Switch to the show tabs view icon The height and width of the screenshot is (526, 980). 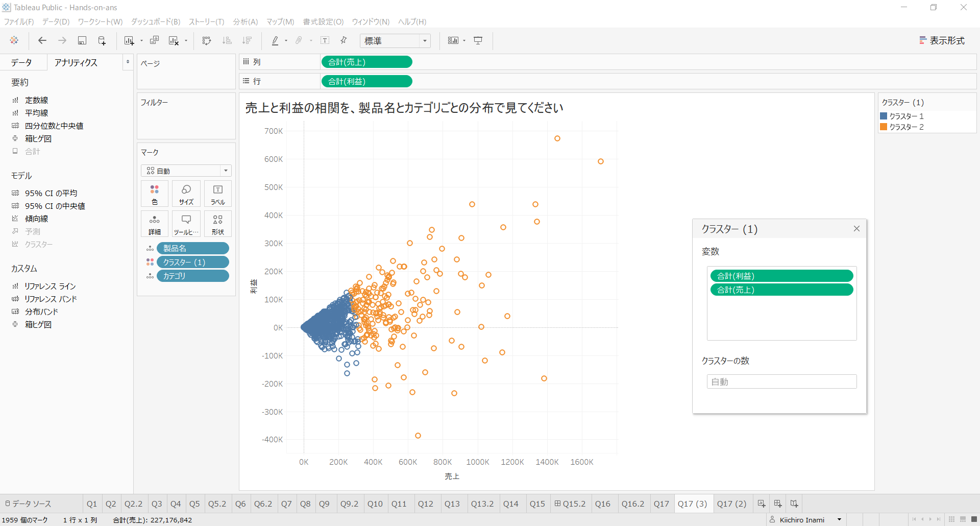974,519
